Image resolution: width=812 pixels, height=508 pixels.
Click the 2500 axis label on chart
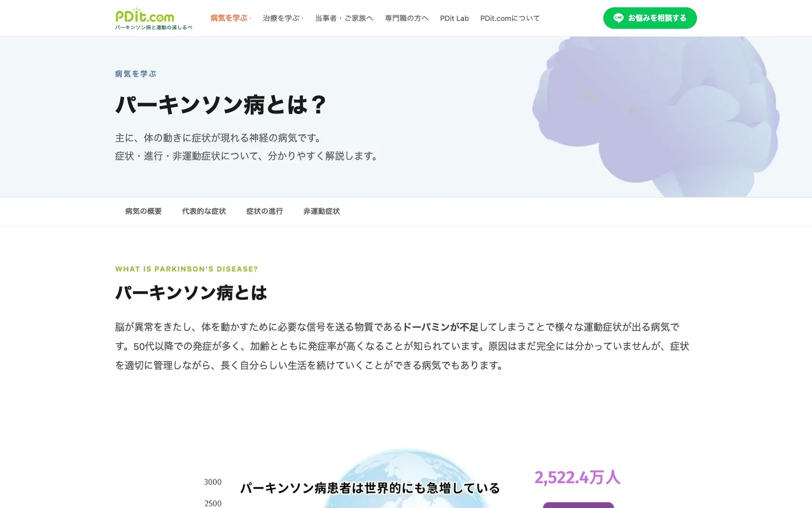pos(213,503)
